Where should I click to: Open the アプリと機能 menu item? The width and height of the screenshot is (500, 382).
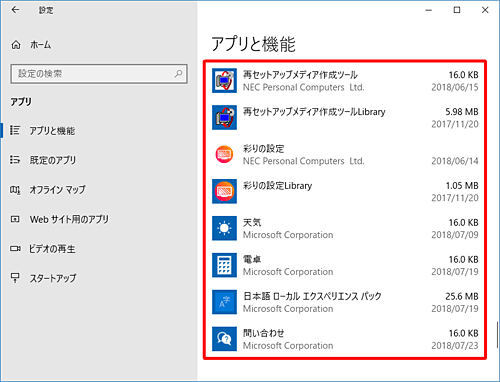(52, 131)
